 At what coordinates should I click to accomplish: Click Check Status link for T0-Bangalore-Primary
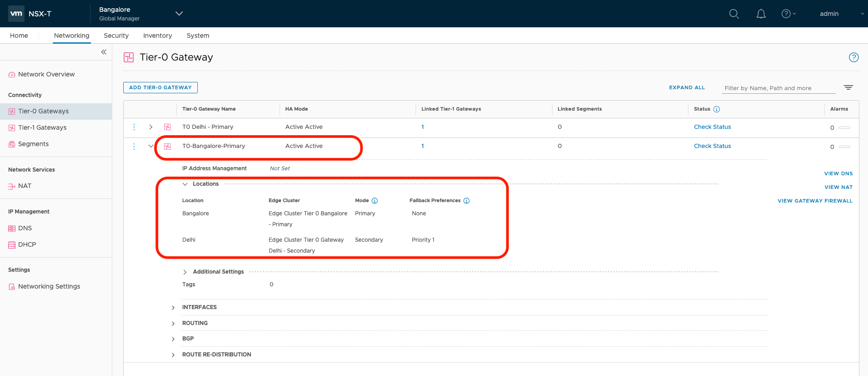pos(712,146)
